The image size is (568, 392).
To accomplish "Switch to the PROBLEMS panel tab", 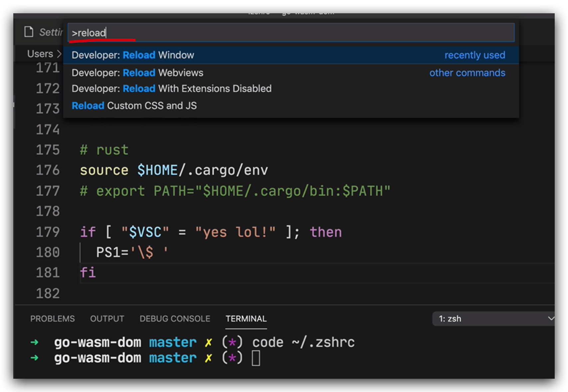I will coord(53,319).
